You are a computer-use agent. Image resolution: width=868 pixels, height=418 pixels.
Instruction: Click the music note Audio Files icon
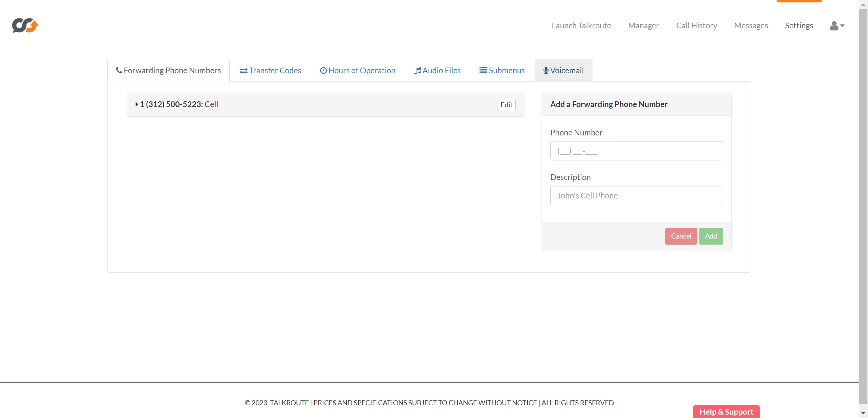pyautogui.click(x=417, y=71)
